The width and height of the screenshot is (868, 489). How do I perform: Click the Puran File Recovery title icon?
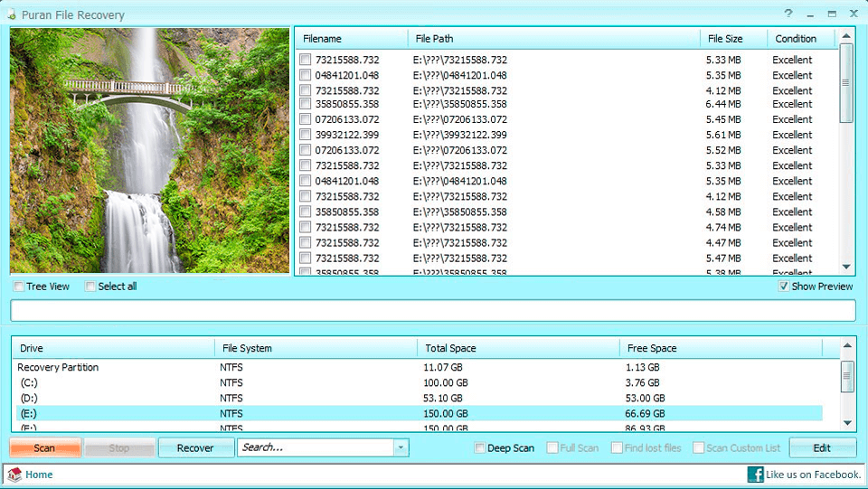coord(10,14)
